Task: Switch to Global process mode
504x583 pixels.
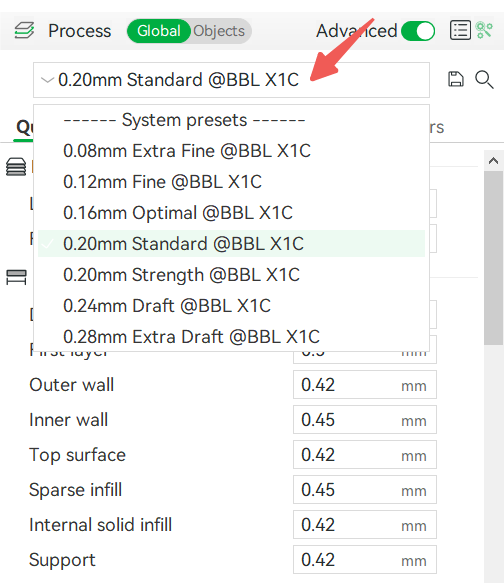Action: (x=159, y=31)
